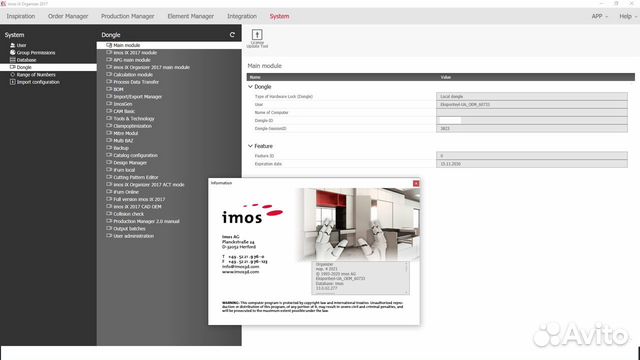Select Mitre Modul entry
640x360 pixels.
[x=125, y=133]
